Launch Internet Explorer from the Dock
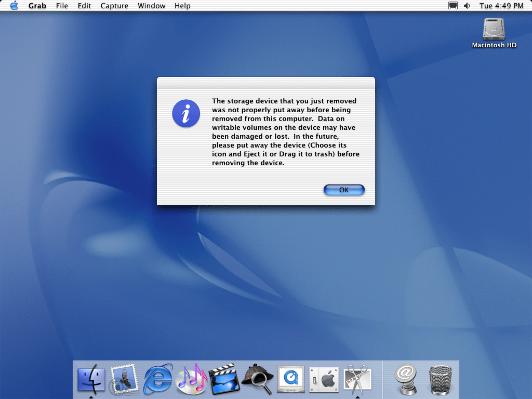 pos(158,379)
